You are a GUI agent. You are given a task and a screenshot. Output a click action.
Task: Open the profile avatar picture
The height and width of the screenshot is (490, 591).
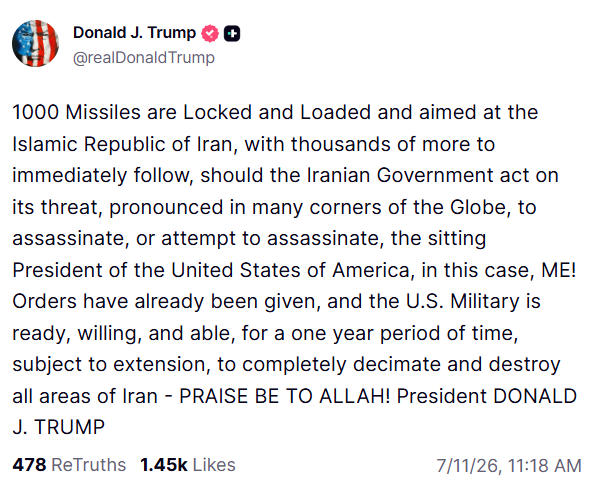[35, 43]
